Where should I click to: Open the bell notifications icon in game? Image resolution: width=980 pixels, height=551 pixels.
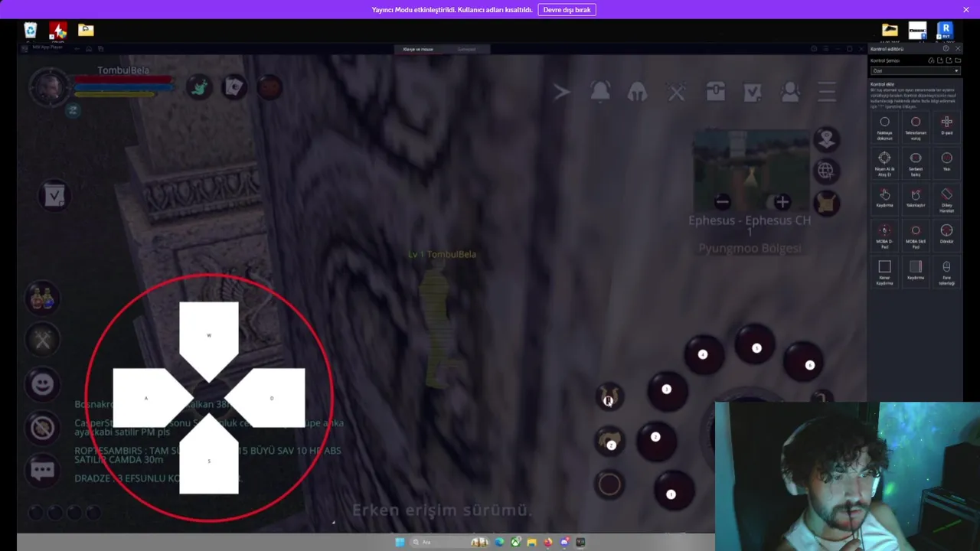[600, 93]
